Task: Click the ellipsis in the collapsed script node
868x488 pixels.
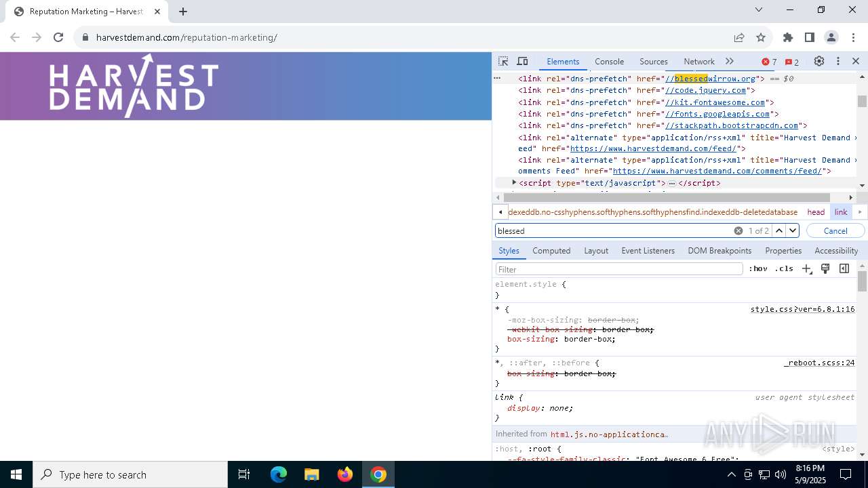Action: [671, 184]
